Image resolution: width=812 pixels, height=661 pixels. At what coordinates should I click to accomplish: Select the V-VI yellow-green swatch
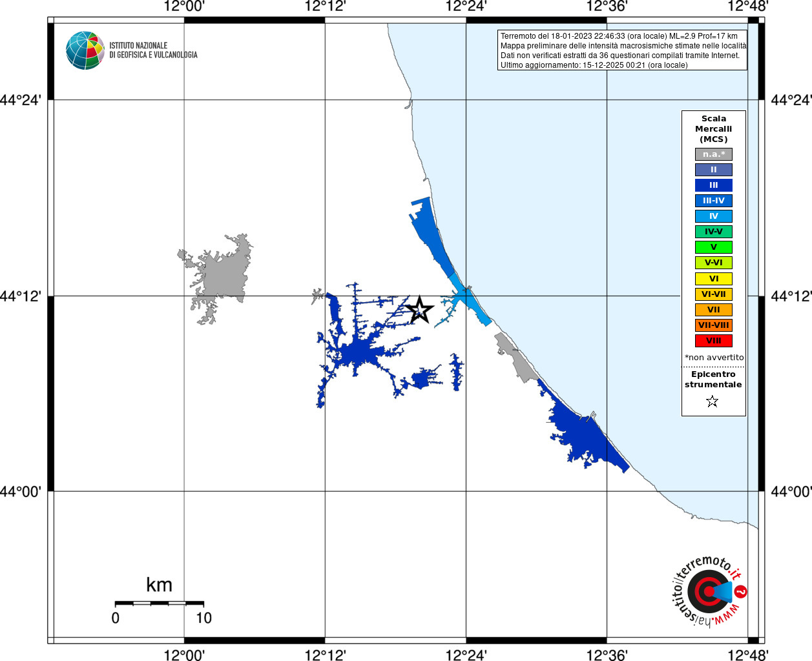coord(714,263)
